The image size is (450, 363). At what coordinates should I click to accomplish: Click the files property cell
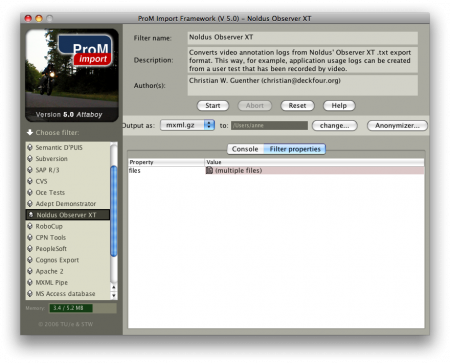point(166,170)
